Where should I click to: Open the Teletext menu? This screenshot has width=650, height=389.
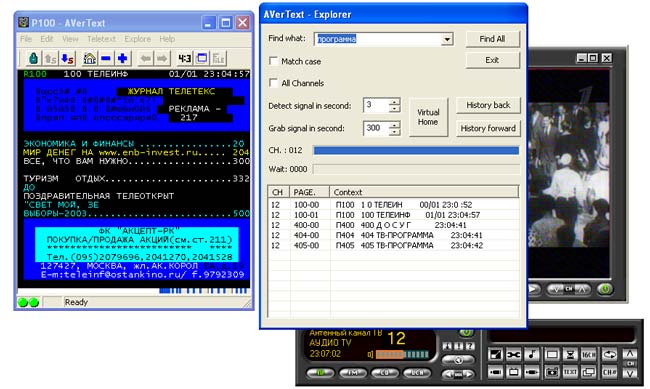101,39
